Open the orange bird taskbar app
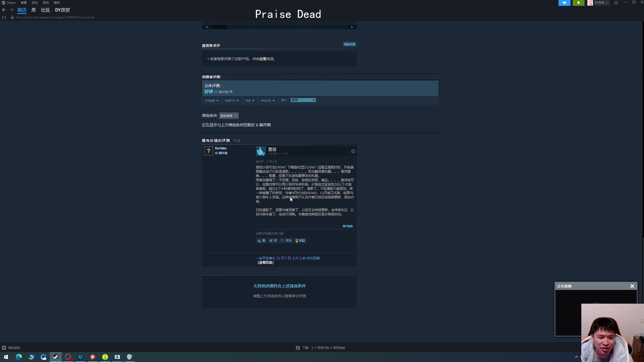 click(93, 357)
